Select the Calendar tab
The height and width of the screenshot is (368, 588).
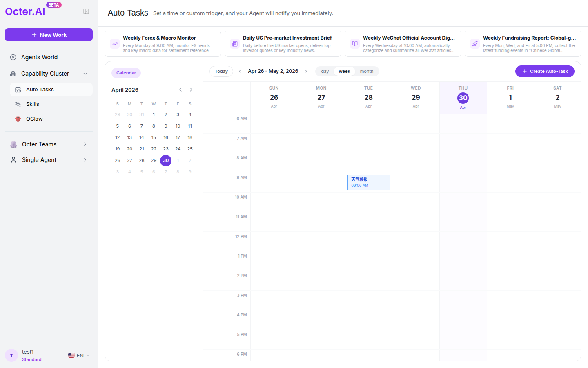point(126,73)
